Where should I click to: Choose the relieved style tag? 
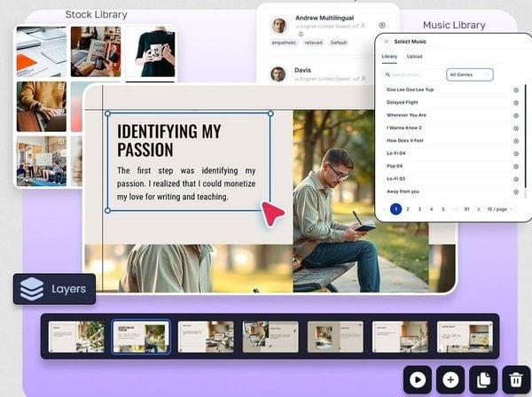tap(314, 43)
